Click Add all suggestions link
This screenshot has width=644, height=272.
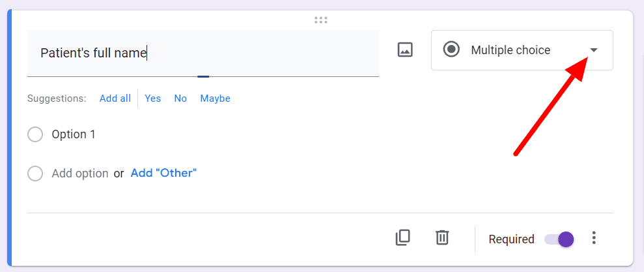click(115, 98)
